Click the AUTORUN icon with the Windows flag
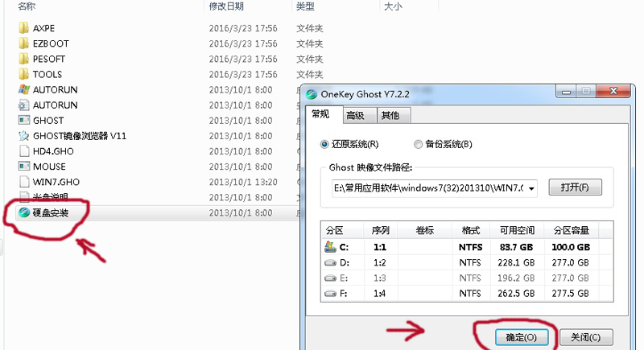 [24, 89]
